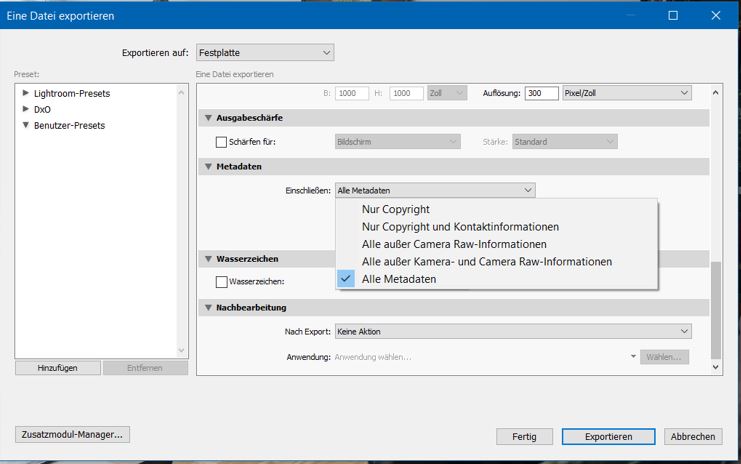Screen dimensions: 741x464
Task: Enable the Wasserzeichen checkbox
Action: coord(222,282)
